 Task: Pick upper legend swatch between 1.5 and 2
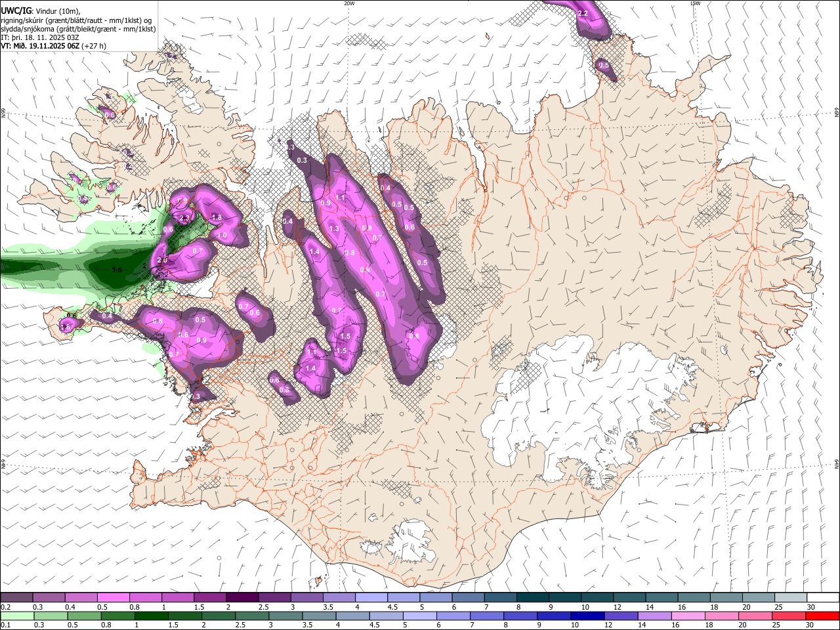[210, 598]
